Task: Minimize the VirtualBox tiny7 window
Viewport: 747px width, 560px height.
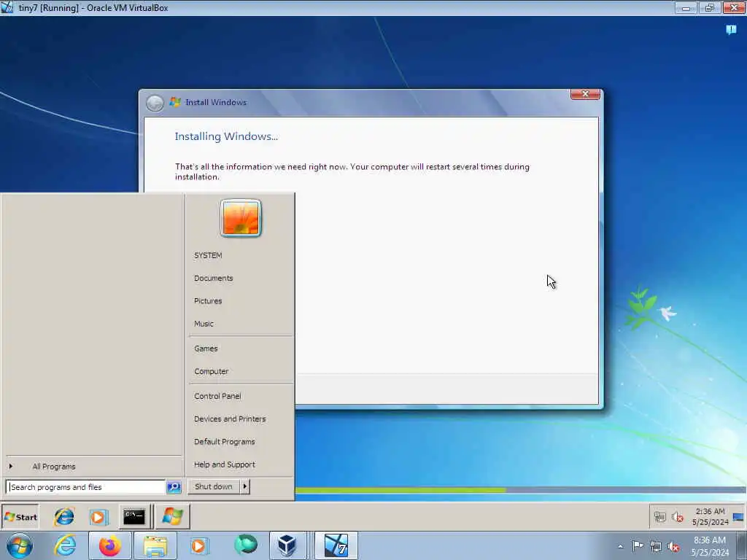Action: (686, 7)
